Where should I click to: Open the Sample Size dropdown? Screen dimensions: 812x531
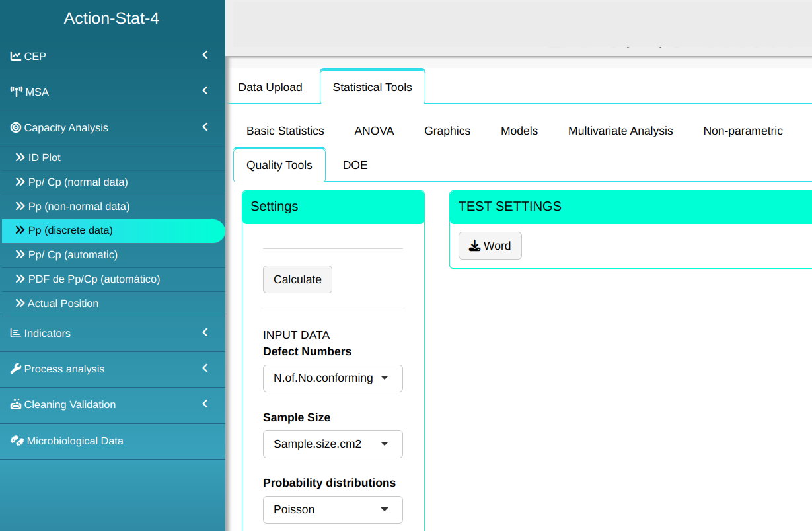point(332,444)
